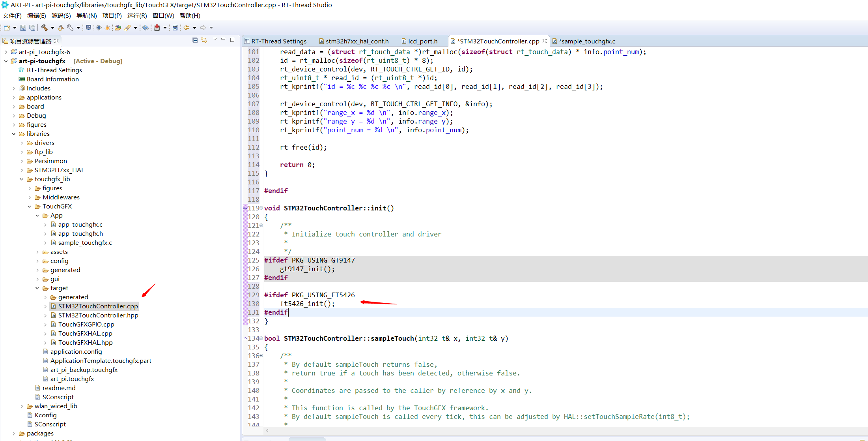Open the wrench tool dropdown arrow
The height and width of the screenshot is (441, 868).
(78, 28)
